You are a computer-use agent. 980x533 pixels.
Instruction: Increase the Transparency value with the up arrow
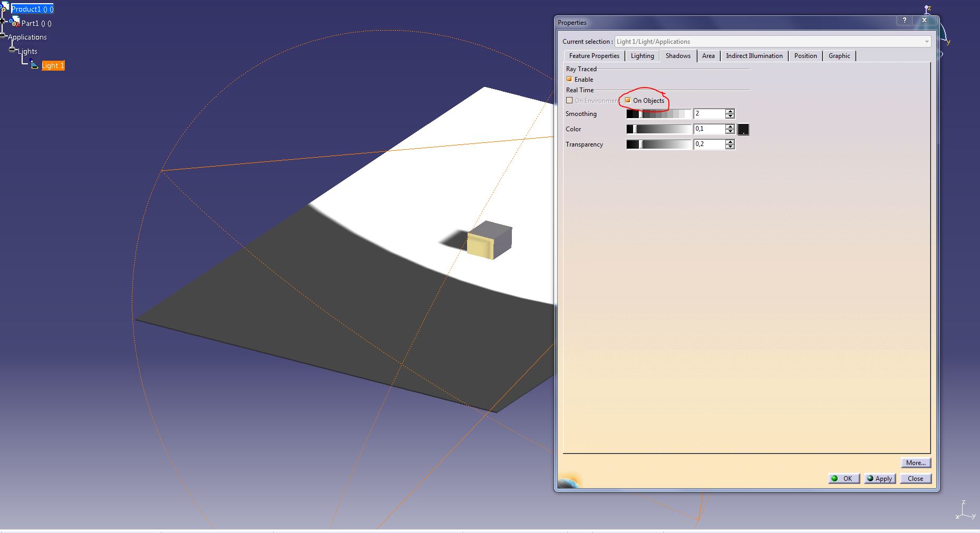pos(730,142)
